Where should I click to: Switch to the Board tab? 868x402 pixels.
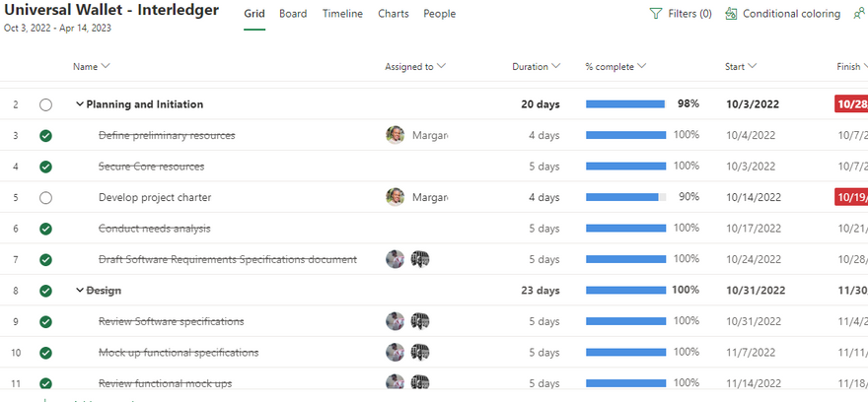pos(293,14)
